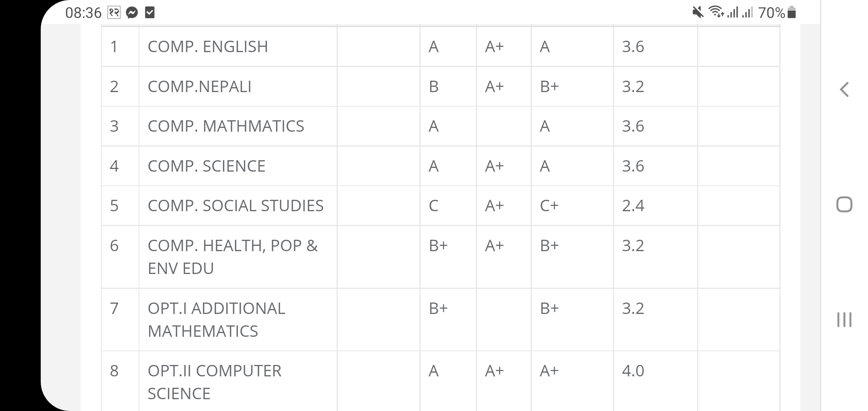This screenshot has width=868, height=411.
Task: Select OPT.I ADDITIONAL MATHEMATICS subject
Action: (x=216, y=320)
